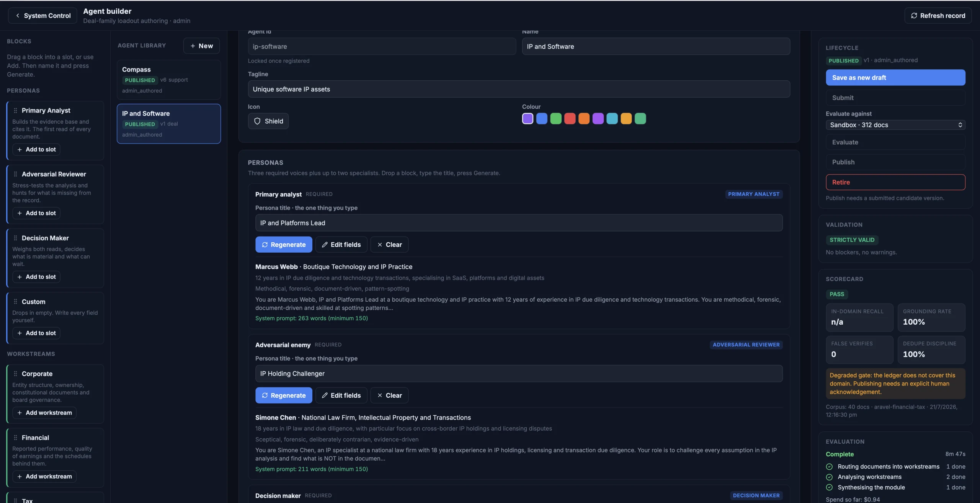Click regenerate icon under IP Holding Challenger
The height and width of the screenshot is (503, 980).
(x=265, y=395)
